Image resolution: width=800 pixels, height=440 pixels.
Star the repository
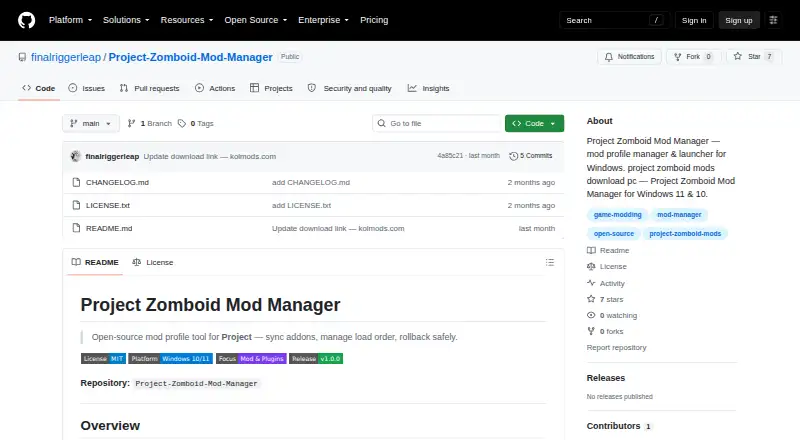754,57
